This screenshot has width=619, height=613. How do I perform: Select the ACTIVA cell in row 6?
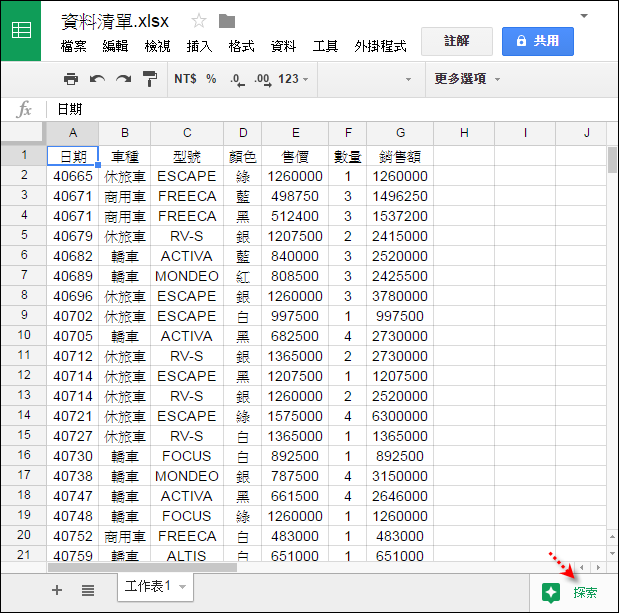click(187, 256)
